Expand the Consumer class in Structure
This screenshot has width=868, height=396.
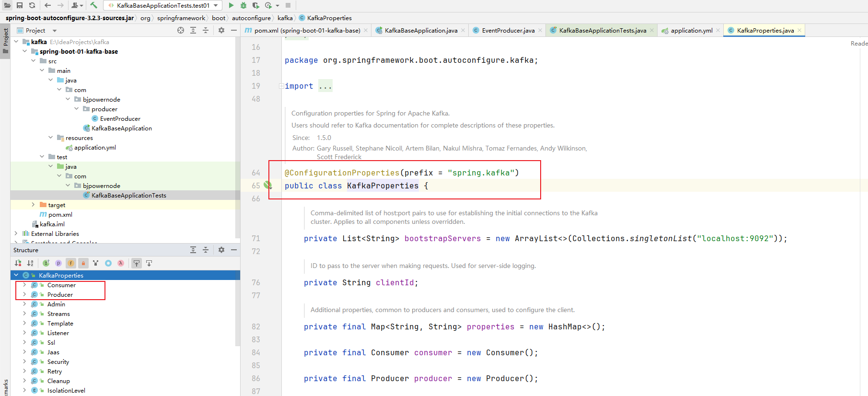tap(24, 285)
